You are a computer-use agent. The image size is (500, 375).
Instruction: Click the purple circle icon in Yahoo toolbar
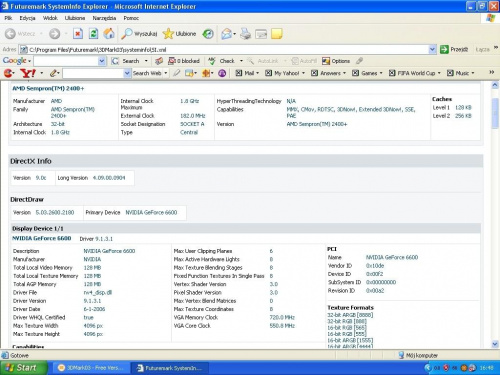pos(222,73)
